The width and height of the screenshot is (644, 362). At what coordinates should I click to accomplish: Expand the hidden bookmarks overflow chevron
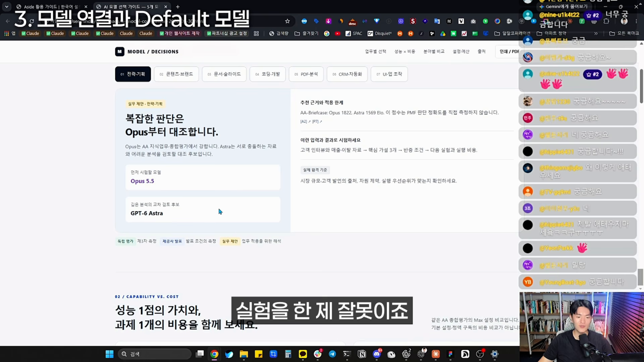coord(596,33)
